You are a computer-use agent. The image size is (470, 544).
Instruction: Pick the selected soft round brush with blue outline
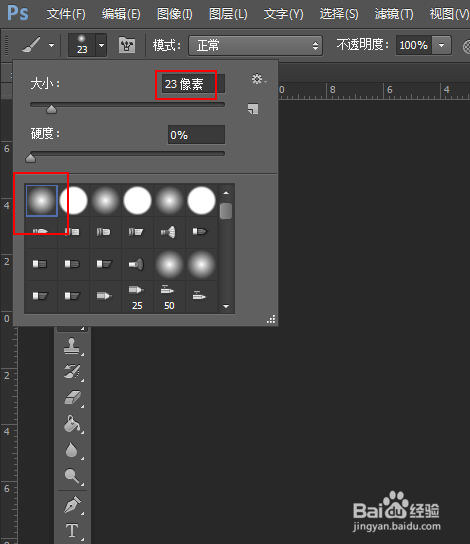(42, 201)
